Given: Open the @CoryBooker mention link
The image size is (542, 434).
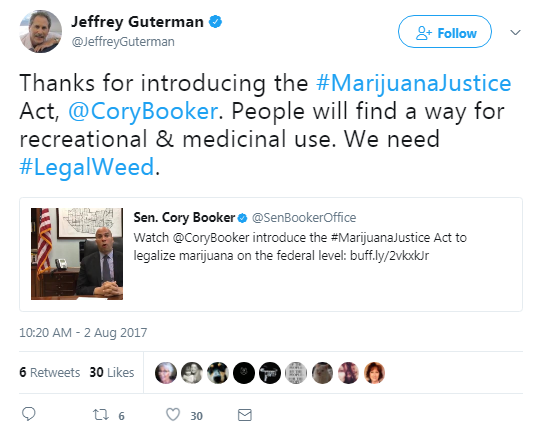Looking at the screenshot, I should 143,111.
